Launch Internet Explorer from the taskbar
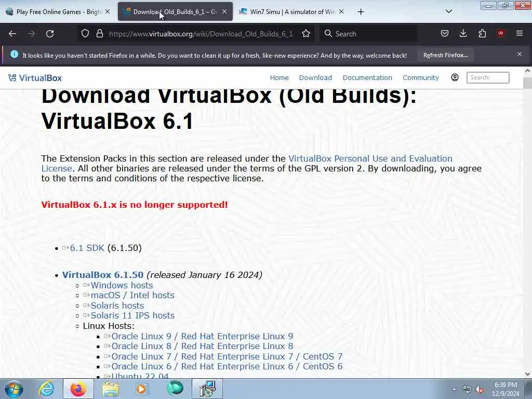532x399 pixels. point(46,389)
